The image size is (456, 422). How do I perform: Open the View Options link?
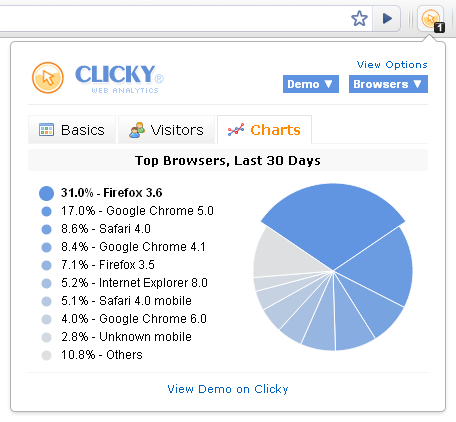tap(392, 64)
